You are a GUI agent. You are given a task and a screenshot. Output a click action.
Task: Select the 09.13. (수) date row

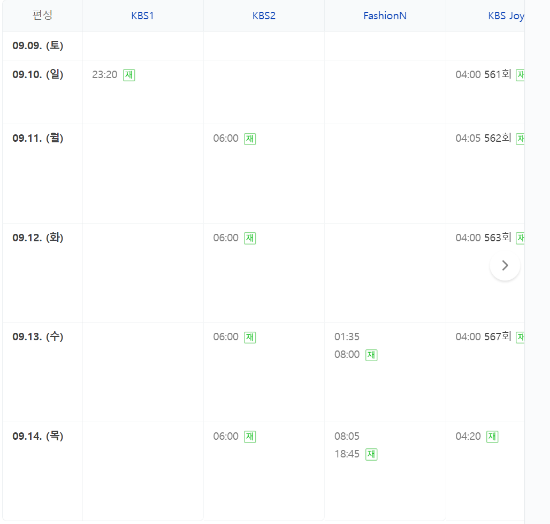click(x=38, y=337)
